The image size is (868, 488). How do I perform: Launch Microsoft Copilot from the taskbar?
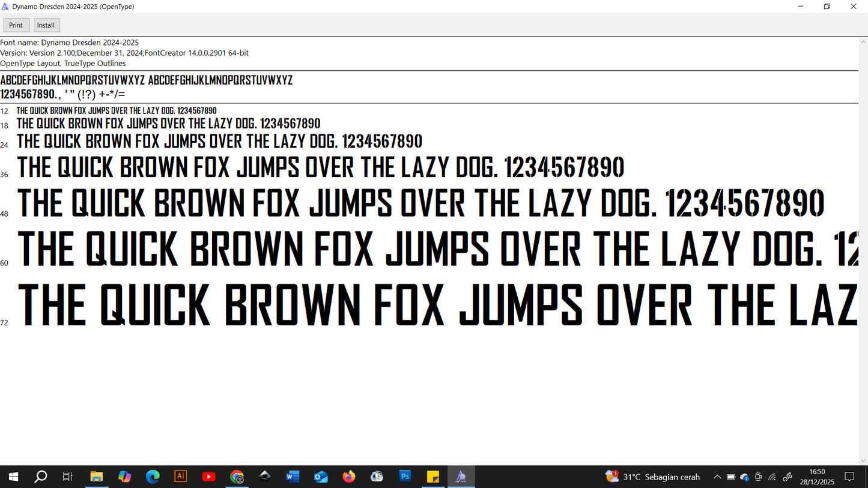pyautogui.click(x=124, y=477)
